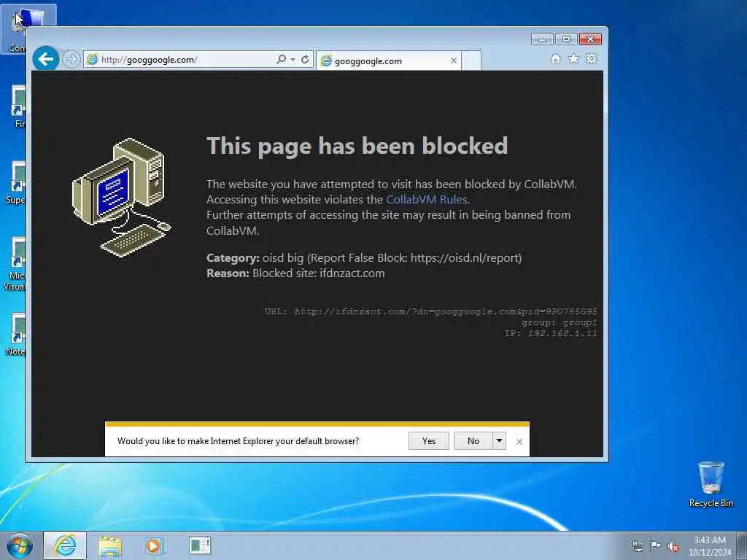Select the googgoogle.com tab
747x560 pixels.
pos(389,61)
